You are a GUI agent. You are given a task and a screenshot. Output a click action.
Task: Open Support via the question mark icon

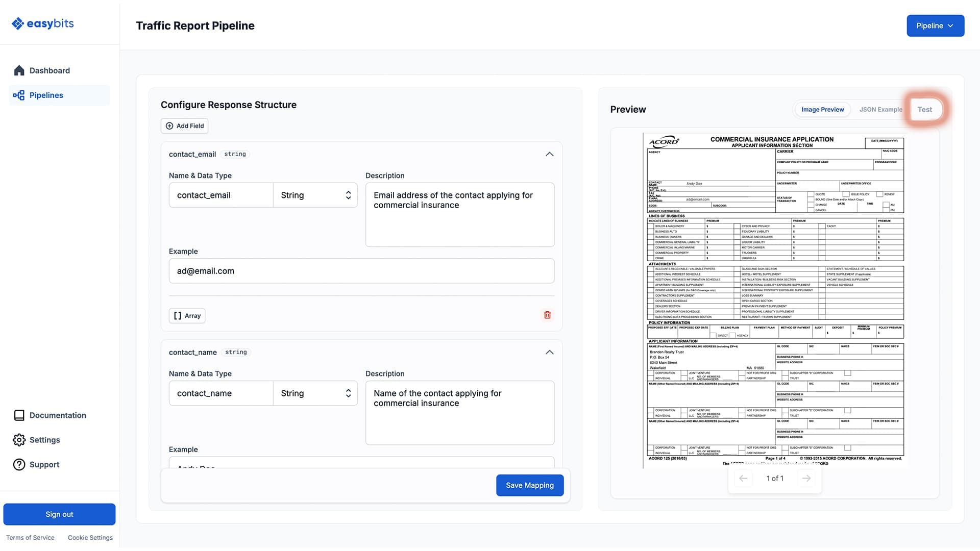point(43,464)
